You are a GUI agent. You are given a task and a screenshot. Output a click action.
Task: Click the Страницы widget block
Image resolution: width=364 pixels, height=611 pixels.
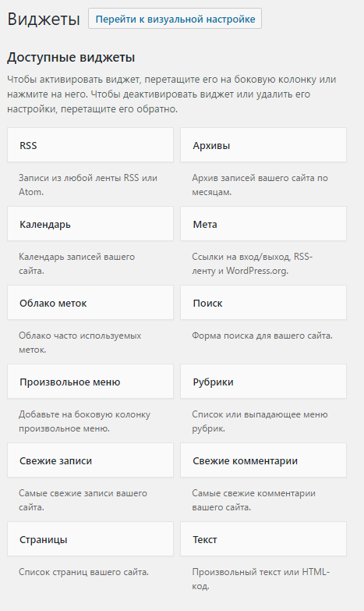point(90,539)
